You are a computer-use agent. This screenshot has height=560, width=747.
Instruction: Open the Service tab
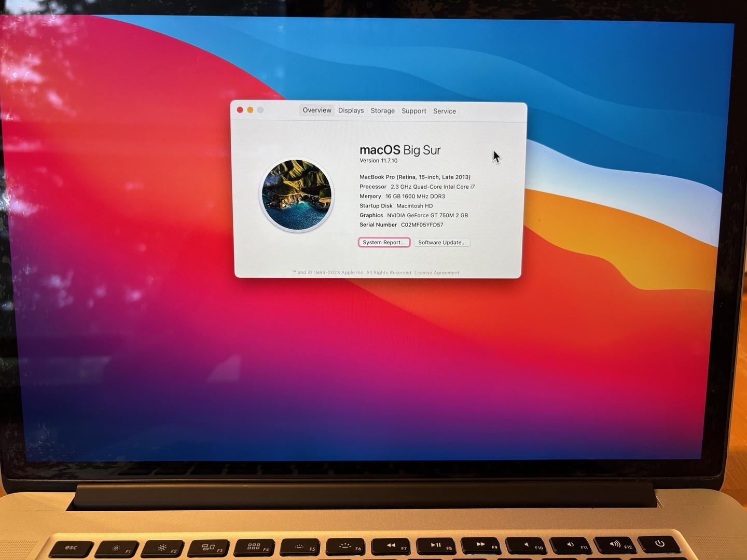445,111
